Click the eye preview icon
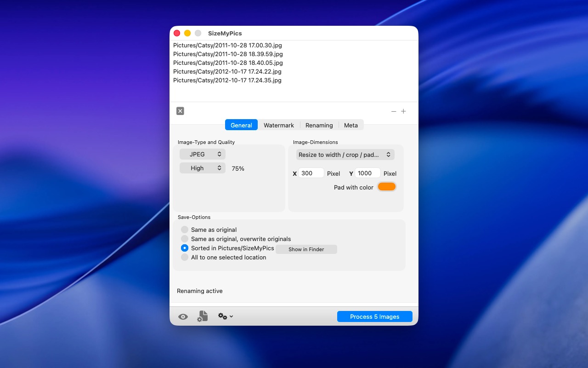 click(183, 316)
